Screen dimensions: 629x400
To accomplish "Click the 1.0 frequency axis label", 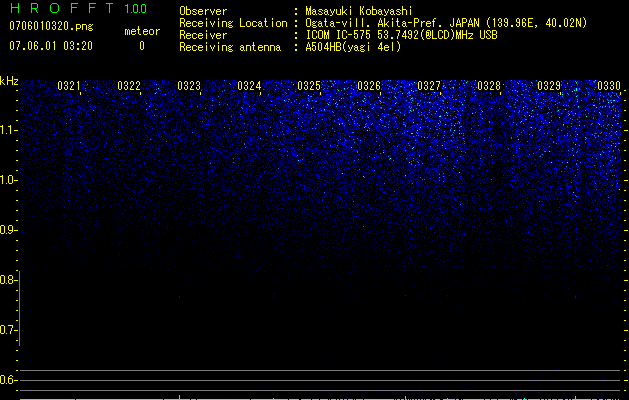I will click(7, 180).
